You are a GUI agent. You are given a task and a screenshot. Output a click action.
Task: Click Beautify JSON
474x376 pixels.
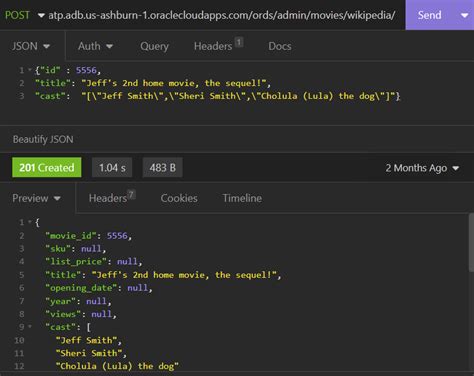tap(43, 139)
